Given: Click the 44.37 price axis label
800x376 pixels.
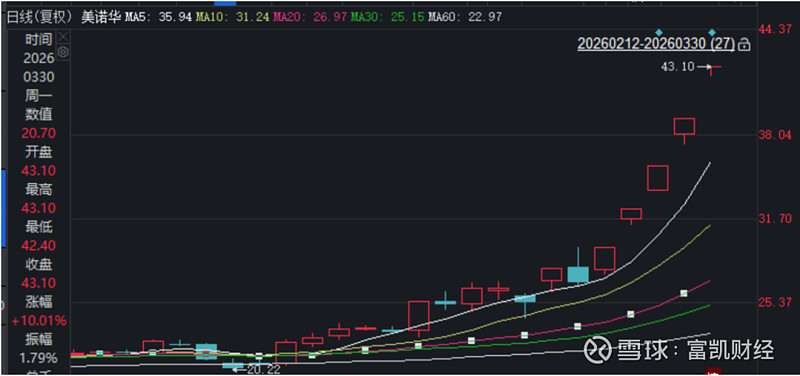Looking at the screenshot, I should coord(775,30).
